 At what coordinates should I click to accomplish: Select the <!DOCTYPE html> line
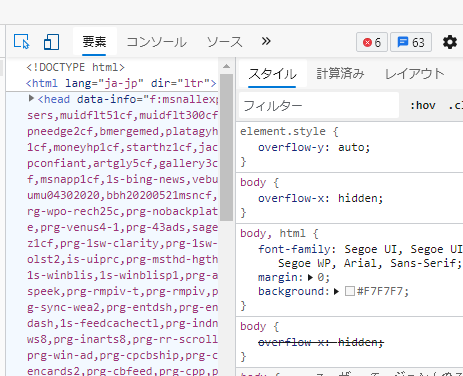coord(75,67)
